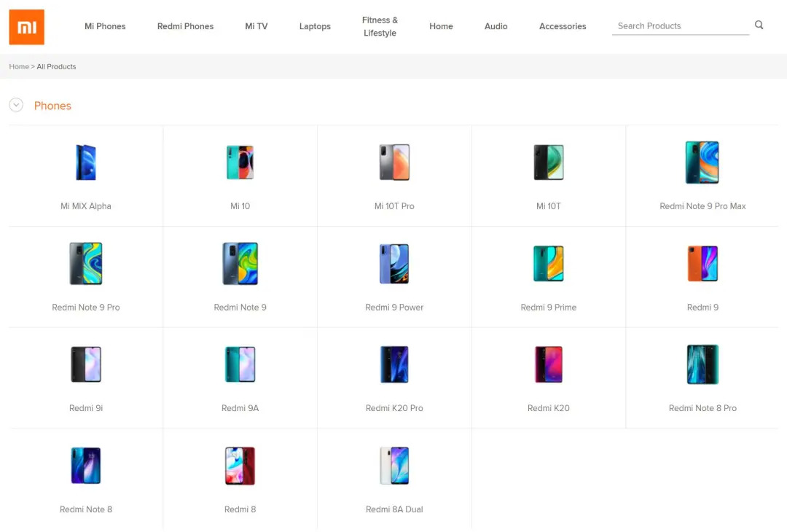Focus the Search Products field
The height and width of the screenshot is (532, 787).
(681, 26)
